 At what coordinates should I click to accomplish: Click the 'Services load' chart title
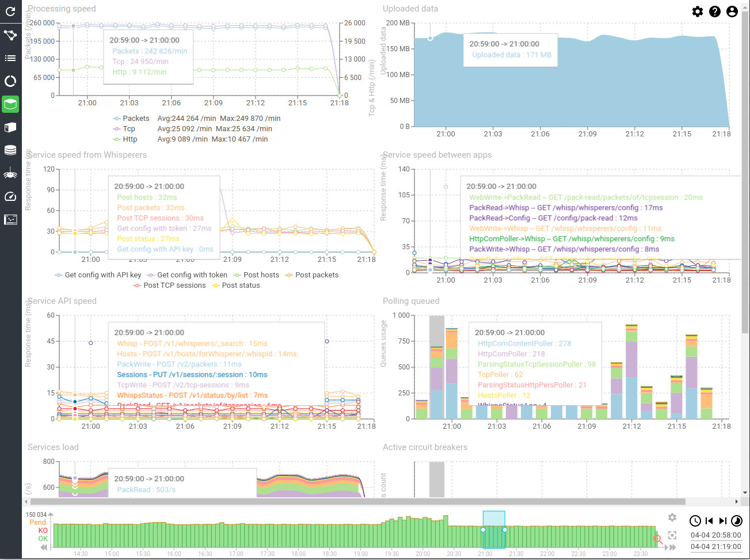tap(53, 447)
